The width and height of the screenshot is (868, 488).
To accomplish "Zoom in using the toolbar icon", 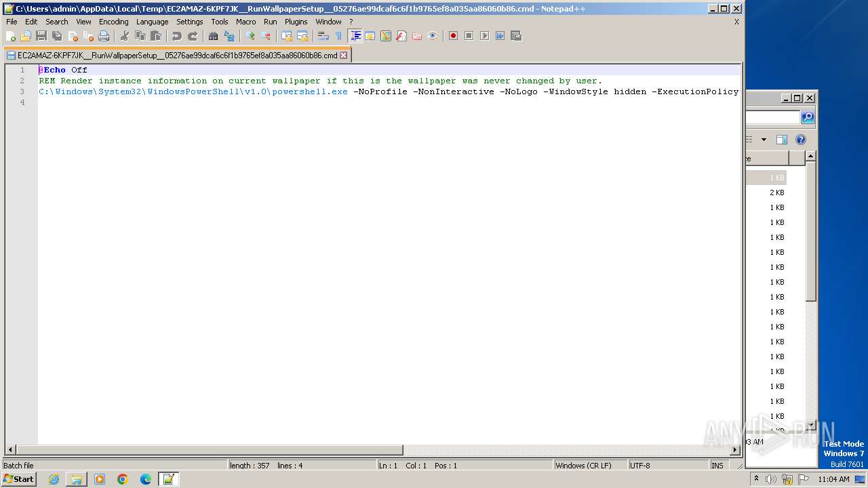I will pyautogui.click(x=250, y=36).
